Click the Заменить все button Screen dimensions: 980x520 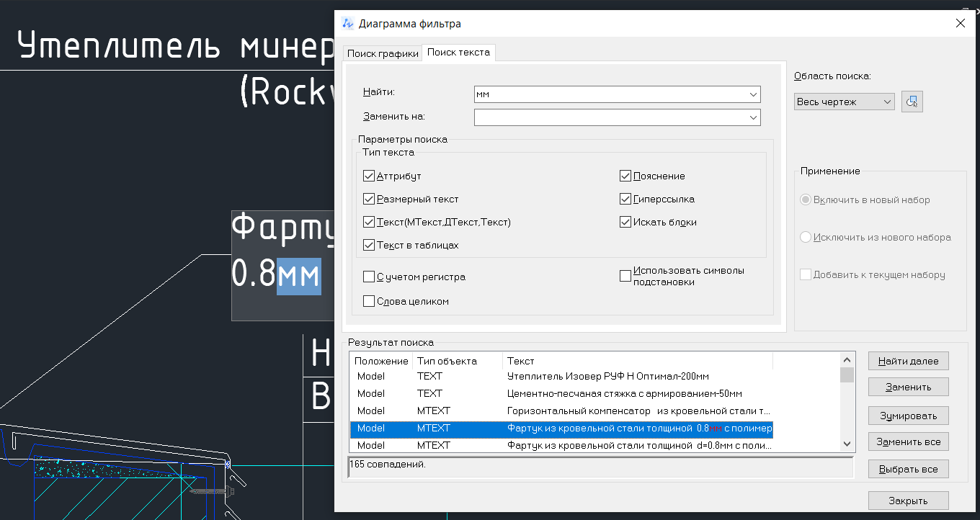click(x=908, y=441)
